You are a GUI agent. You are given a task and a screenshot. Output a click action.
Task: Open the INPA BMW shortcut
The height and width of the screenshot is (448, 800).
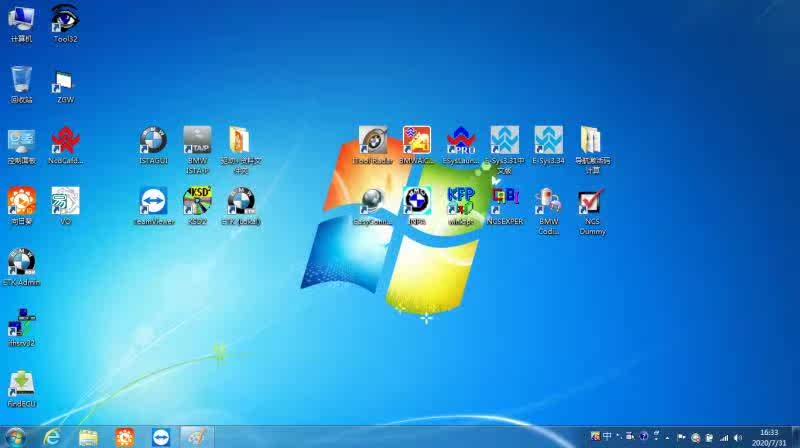417,206
